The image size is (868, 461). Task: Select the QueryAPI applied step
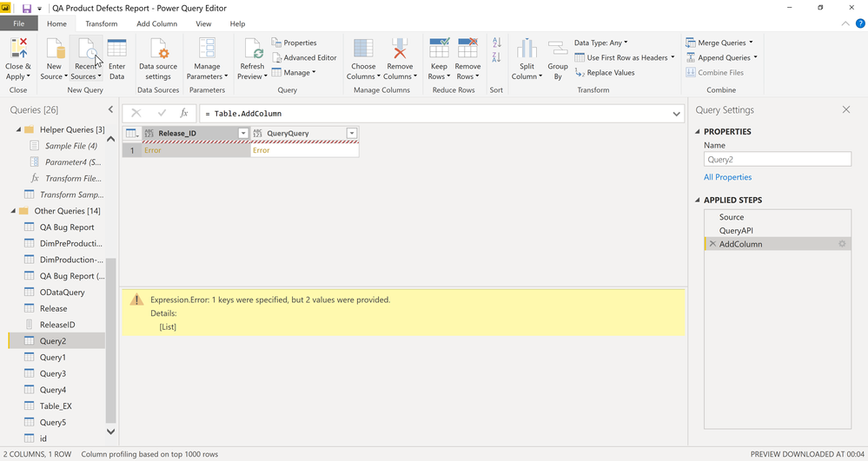[778, 230]
